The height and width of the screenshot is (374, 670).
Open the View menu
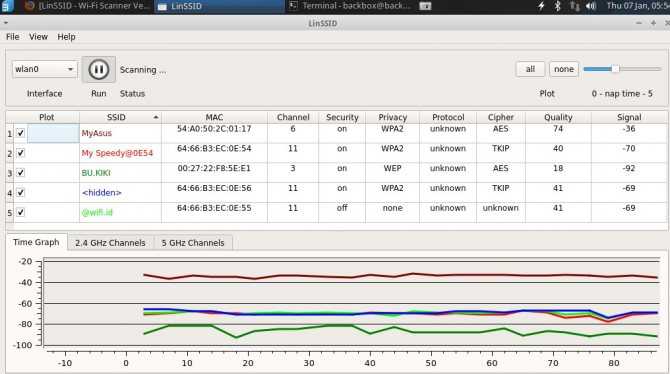click(38, 37)
